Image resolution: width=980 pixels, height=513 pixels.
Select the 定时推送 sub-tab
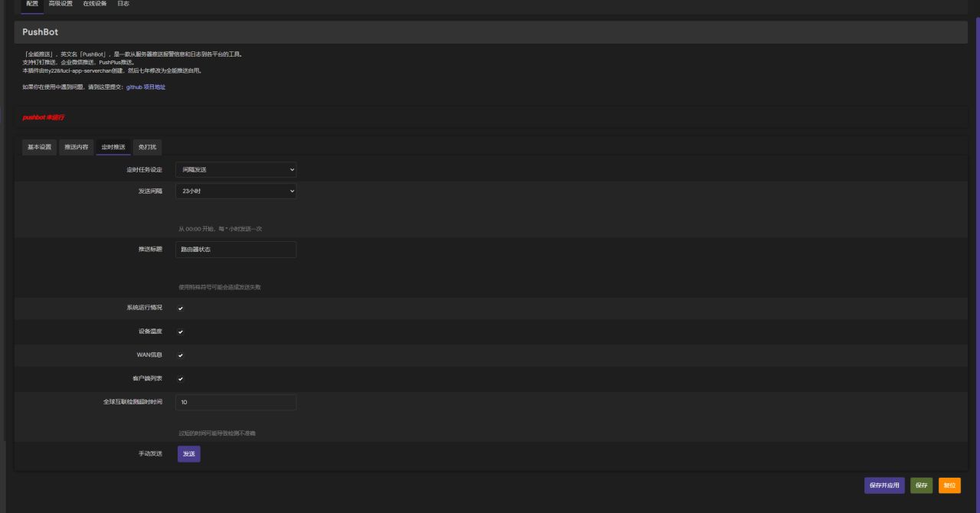(x=113, y=147)
